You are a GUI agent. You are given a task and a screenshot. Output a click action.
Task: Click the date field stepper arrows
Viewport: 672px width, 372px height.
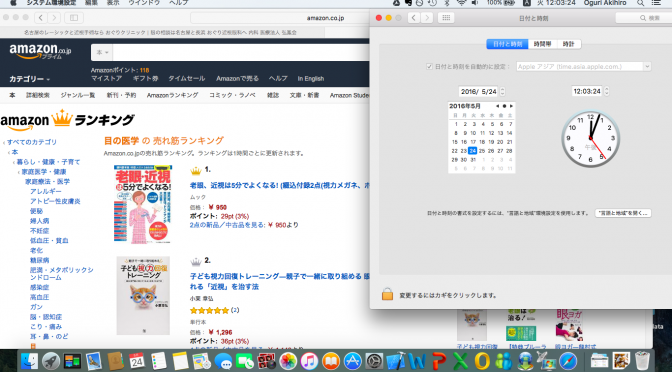(x=502, y=91)
